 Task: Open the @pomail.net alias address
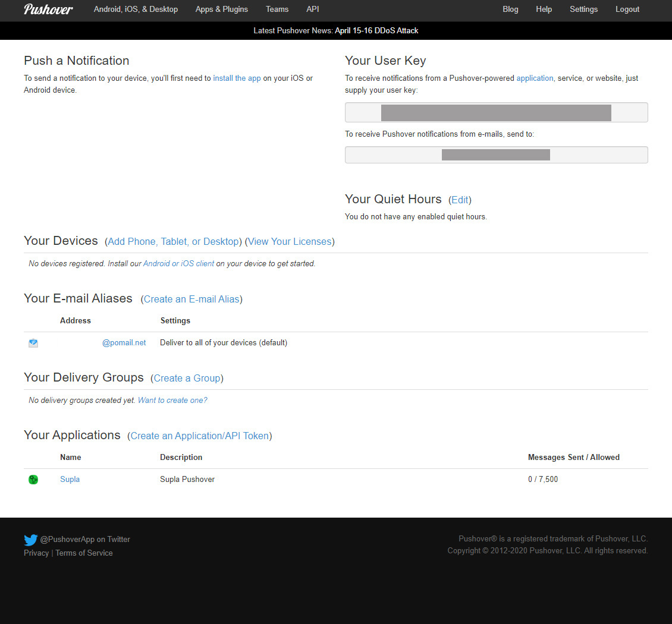[x=124, y=343]
